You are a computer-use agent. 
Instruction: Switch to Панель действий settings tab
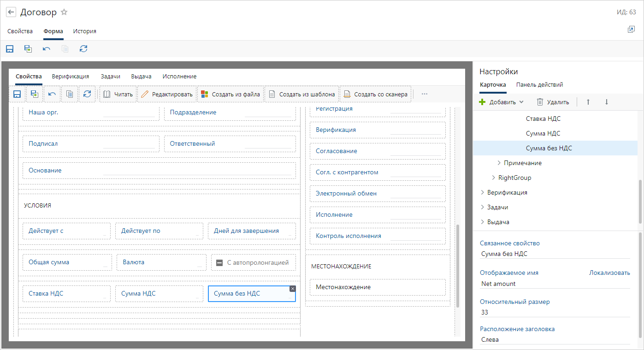tap(539, 85)
